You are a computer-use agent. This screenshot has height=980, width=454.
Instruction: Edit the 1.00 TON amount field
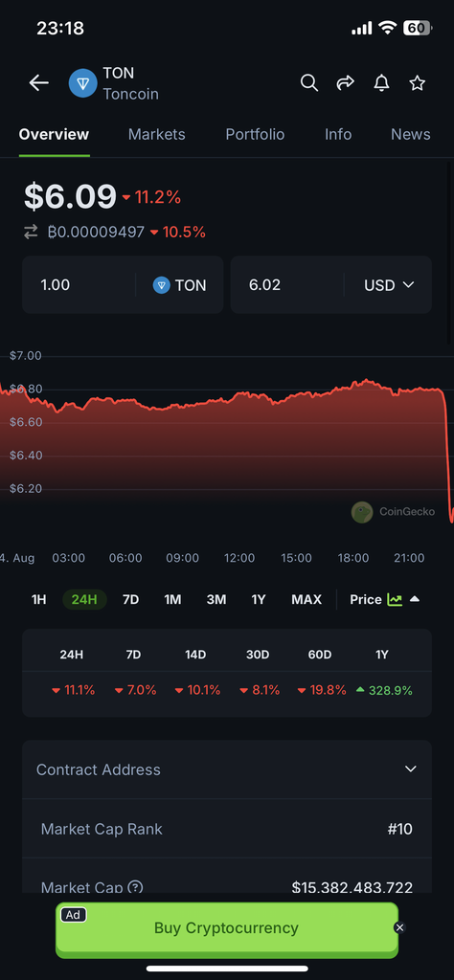(79, 285)
